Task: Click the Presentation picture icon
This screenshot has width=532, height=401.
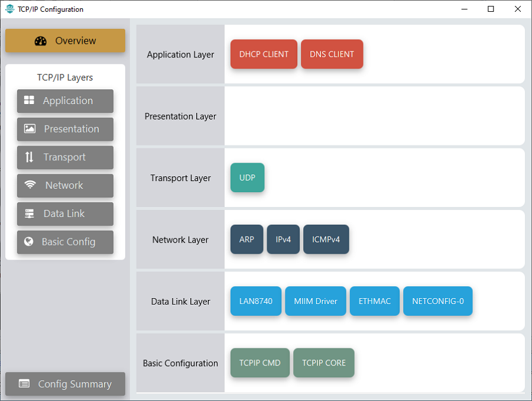Action: (30, 129)
